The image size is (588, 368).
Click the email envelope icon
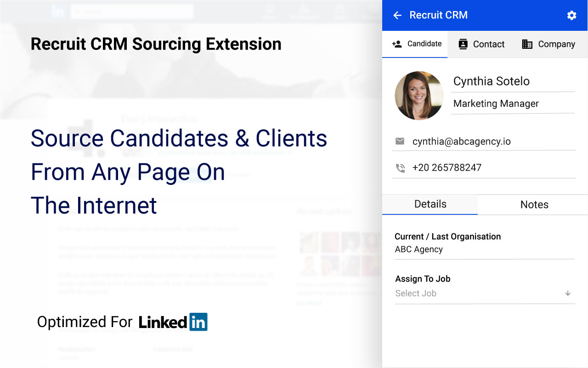coord(400,141)
